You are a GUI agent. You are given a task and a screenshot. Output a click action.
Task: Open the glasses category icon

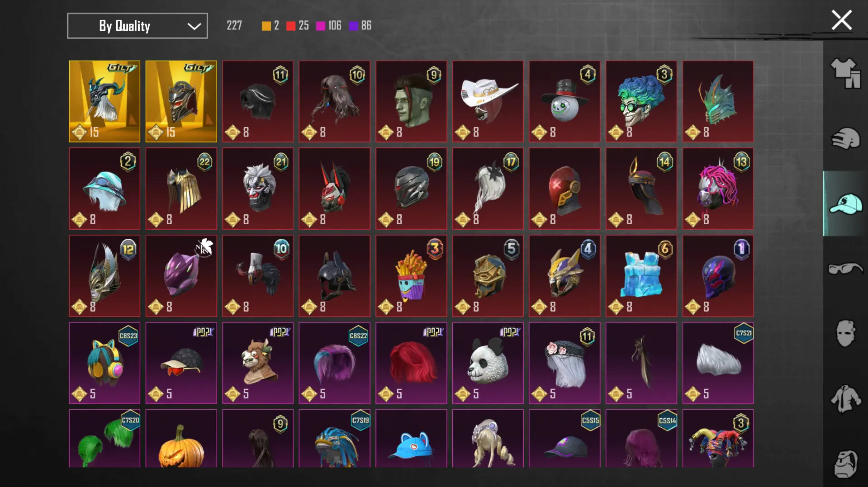845,269
